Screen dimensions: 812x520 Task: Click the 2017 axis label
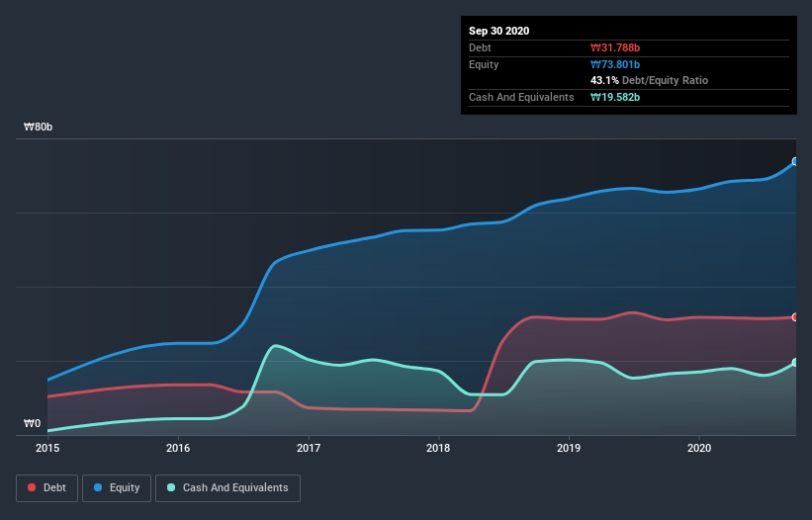[x=309, y=448]
